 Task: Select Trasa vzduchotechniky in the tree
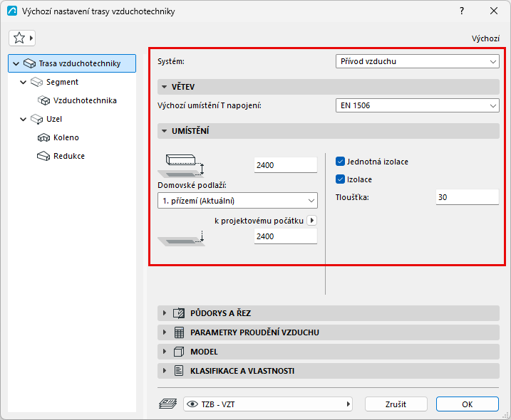click(72, 63)
